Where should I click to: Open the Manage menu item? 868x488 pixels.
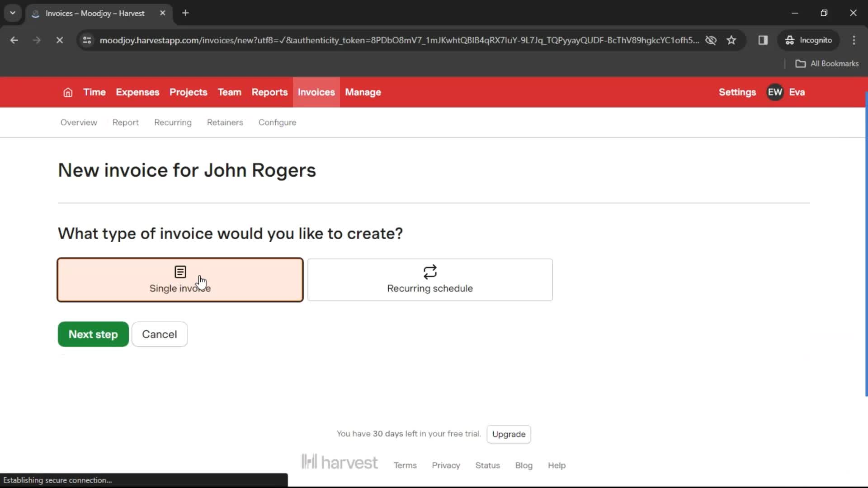363,92
